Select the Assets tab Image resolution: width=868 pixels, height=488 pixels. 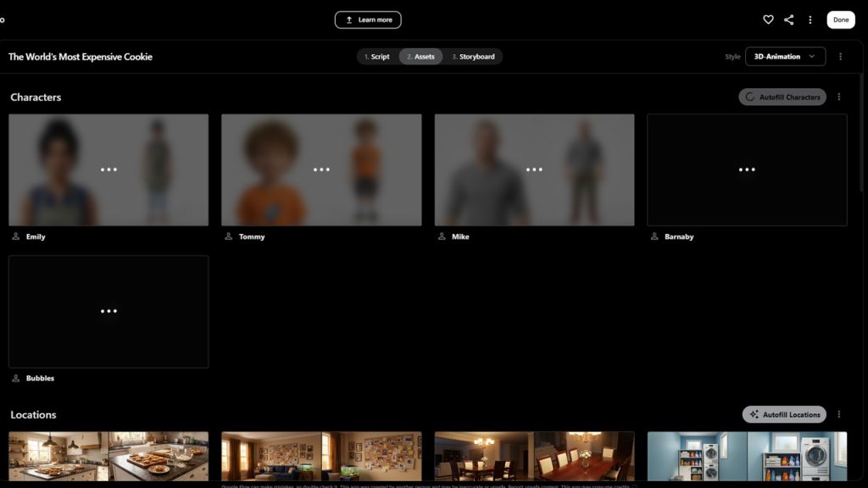click(420, 57)
